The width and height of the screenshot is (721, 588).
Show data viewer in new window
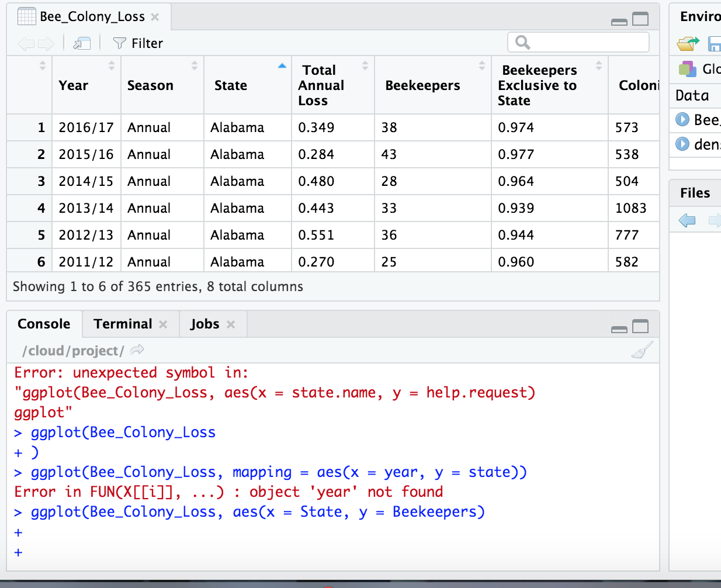(x=82, y=43)
